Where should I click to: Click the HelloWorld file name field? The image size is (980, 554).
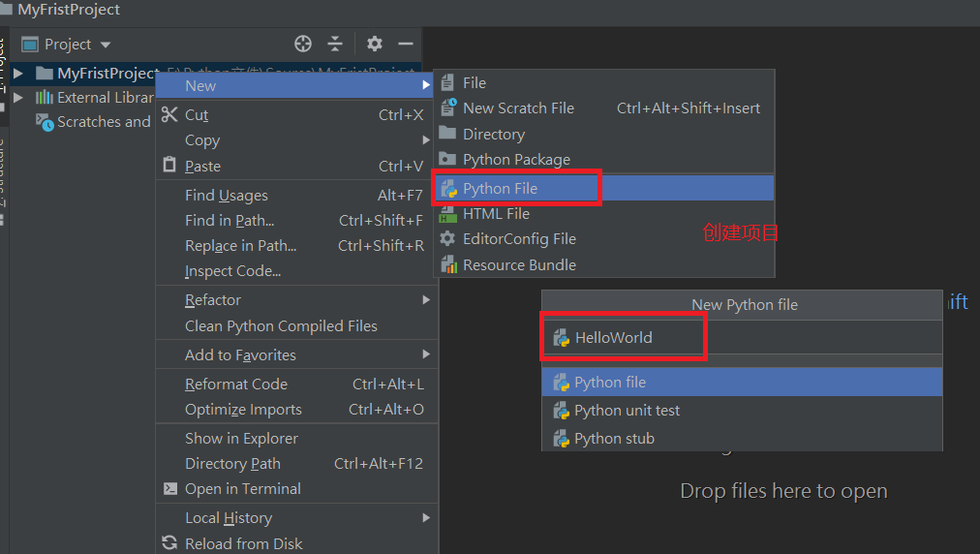pyautogui.click(x=639, y=338)
